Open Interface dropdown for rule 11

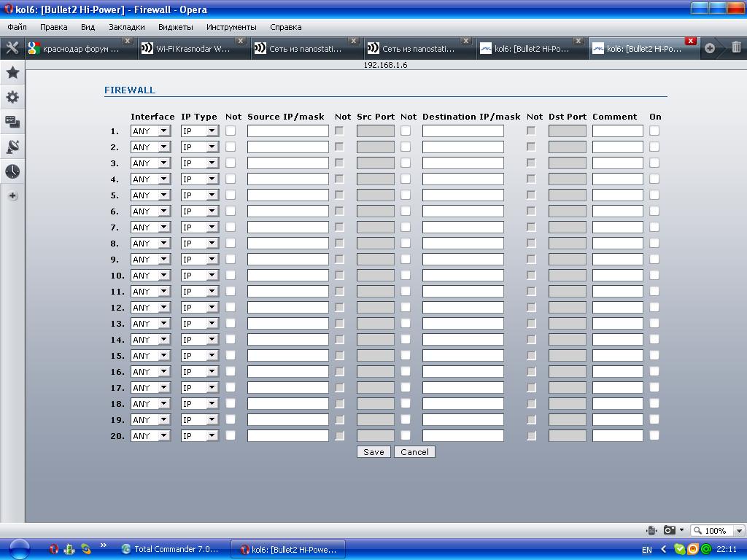pos(150,292)
